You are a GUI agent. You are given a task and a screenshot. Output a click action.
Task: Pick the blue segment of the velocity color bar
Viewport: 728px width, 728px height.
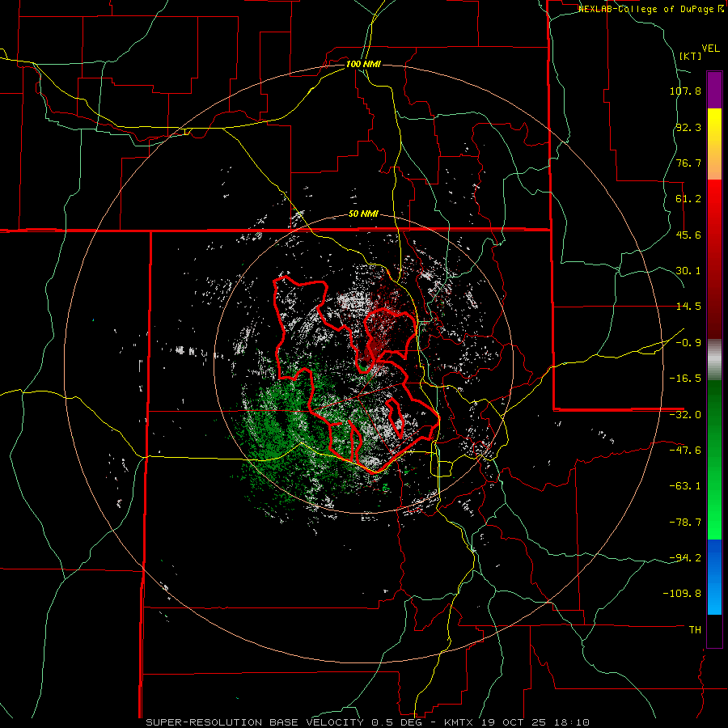click(714, 577)
